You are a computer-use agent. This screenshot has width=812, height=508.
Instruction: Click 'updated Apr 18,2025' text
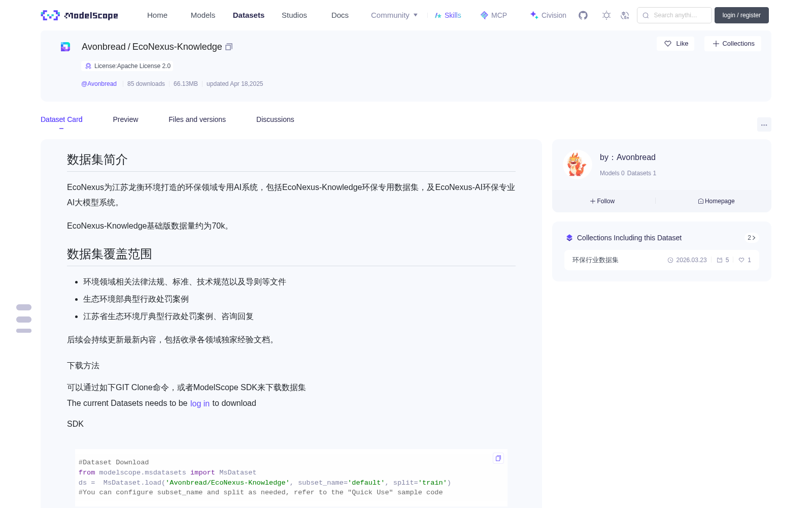pyautogui.click(x=235, y=84)
